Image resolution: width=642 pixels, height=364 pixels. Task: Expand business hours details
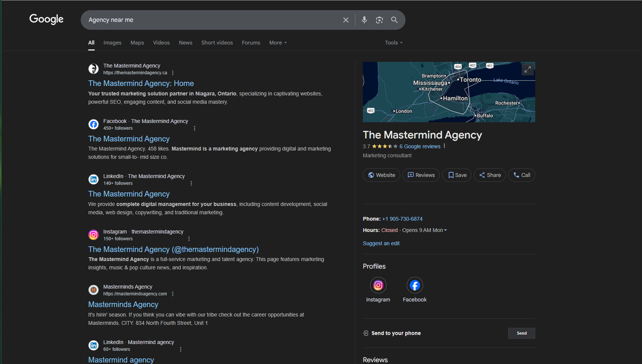pyautogui.click(x=445, y=230)
